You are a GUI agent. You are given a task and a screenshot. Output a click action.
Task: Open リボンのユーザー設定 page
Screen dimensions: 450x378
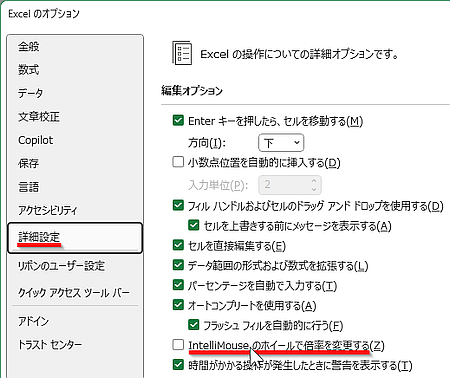[61, 266]
